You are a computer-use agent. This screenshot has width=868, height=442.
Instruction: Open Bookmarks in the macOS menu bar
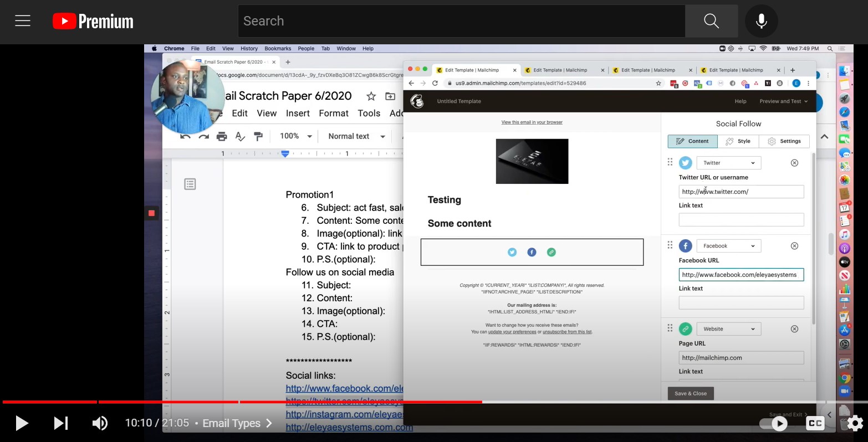click(278, 49)
